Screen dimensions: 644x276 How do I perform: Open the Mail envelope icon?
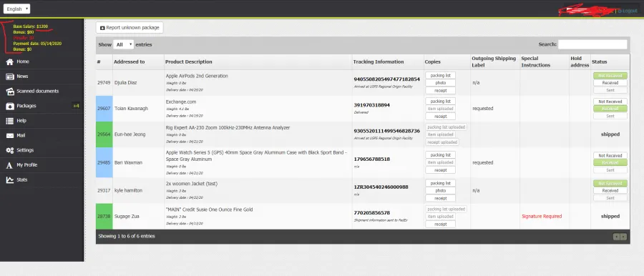click(x=10, y=136)
